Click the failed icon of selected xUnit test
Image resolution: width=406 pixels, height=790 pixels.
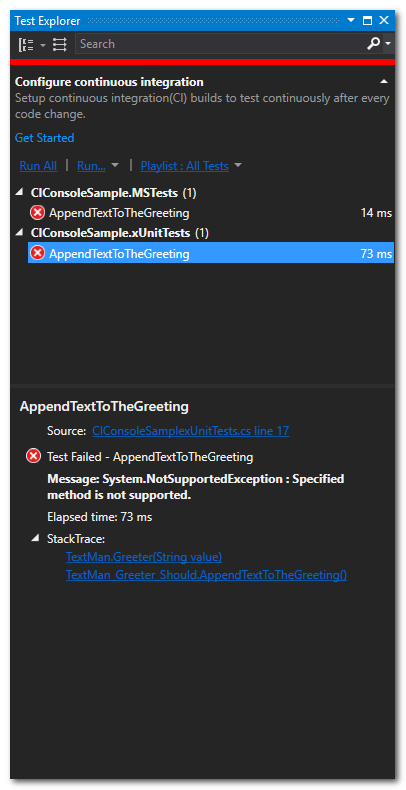(x=37, y=253)
